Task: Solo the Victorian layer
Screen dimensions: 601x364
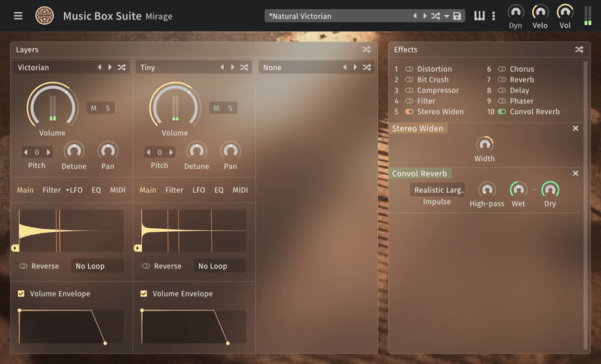Action: [107, 108]
